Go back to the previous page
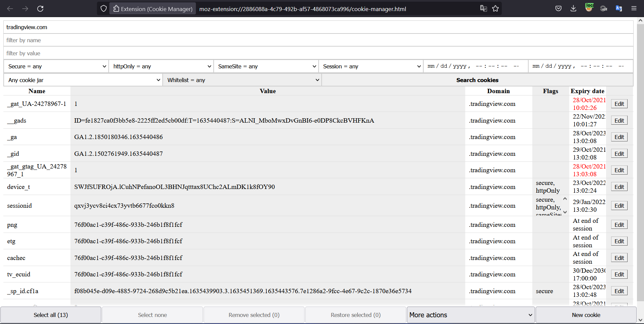 10,9
